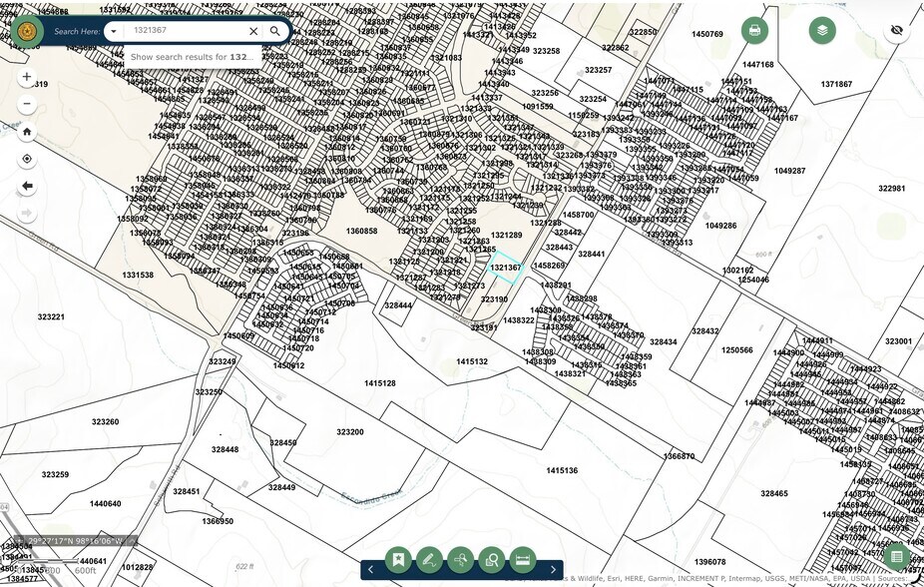The height and width of the screenshot is (587, 924).
Task: Return to default home extent
Action: click(x=27, y=132)
